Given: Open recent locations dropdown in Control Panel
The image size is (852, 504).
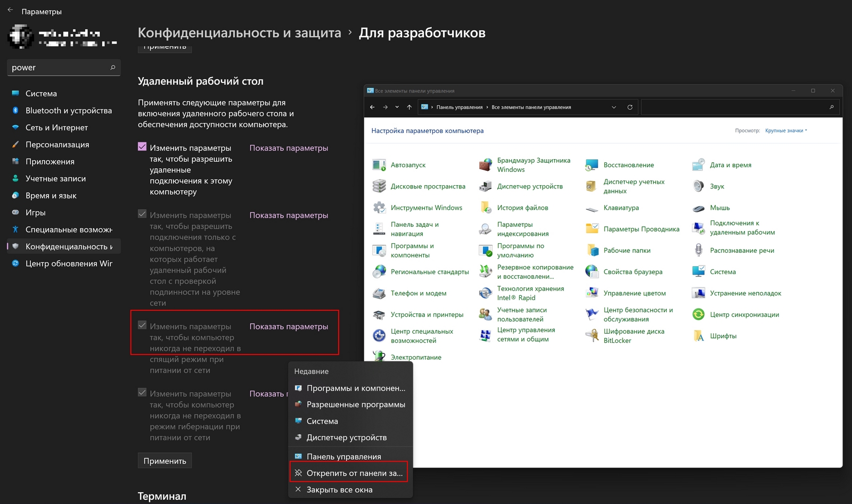Looking at the screenshot, I should point(397,107).
